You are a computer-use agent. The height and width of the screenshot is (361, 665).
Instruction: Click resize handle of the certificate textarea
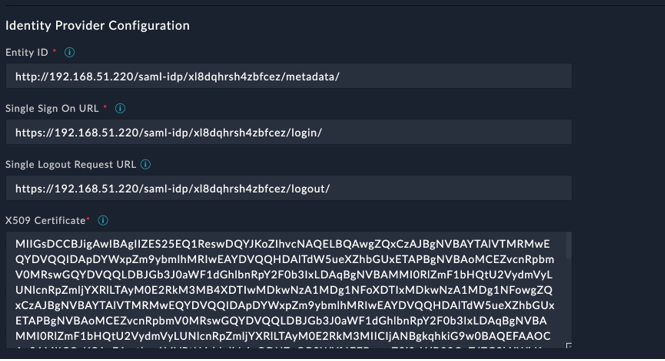pos(569,346)
